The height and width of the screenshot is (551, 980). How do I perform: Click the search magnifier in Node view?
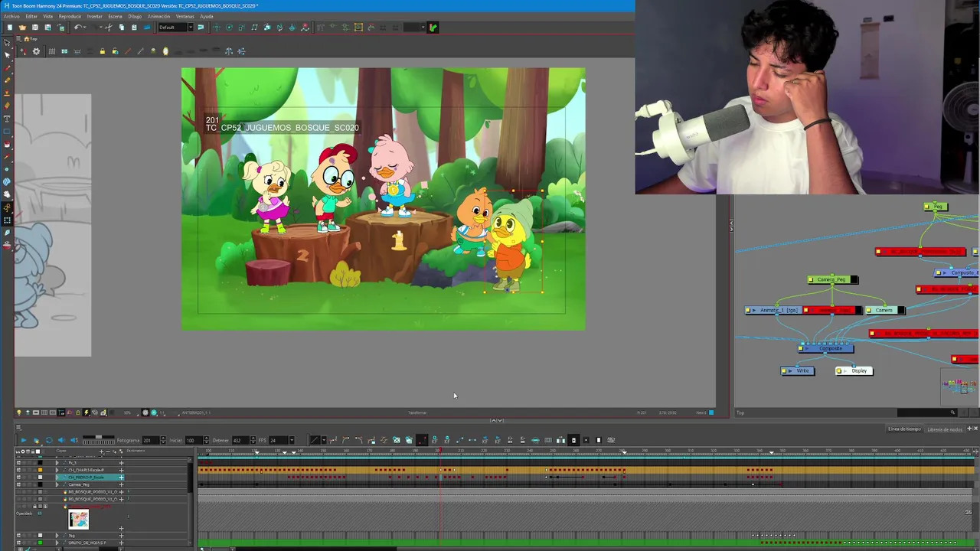952,412
